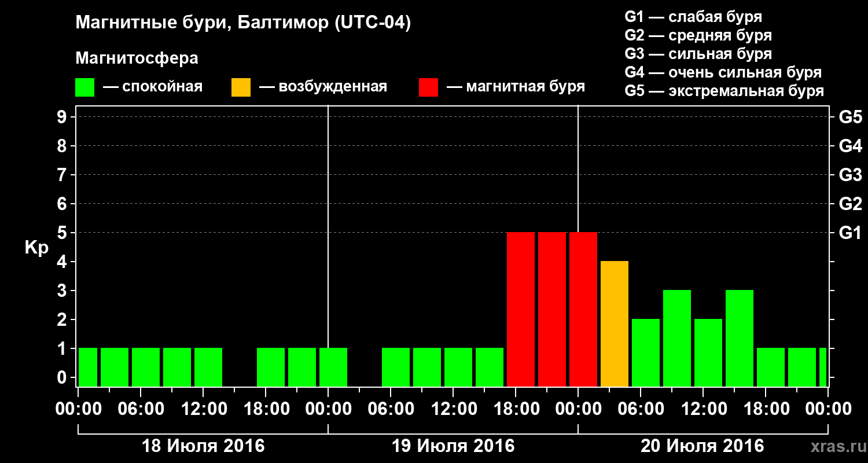Viewport: 868px width, 463px height.
Task: Click the red bar right after midnight on 20 Июля
Action: pos(583,310)
